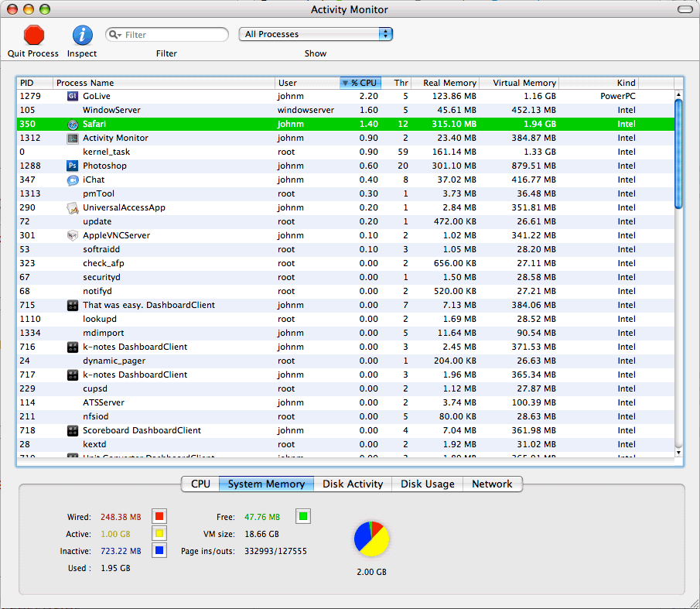Viewport: 700px width, 609px height.
Task: Click the windowserver user cell
Action: 306,111
